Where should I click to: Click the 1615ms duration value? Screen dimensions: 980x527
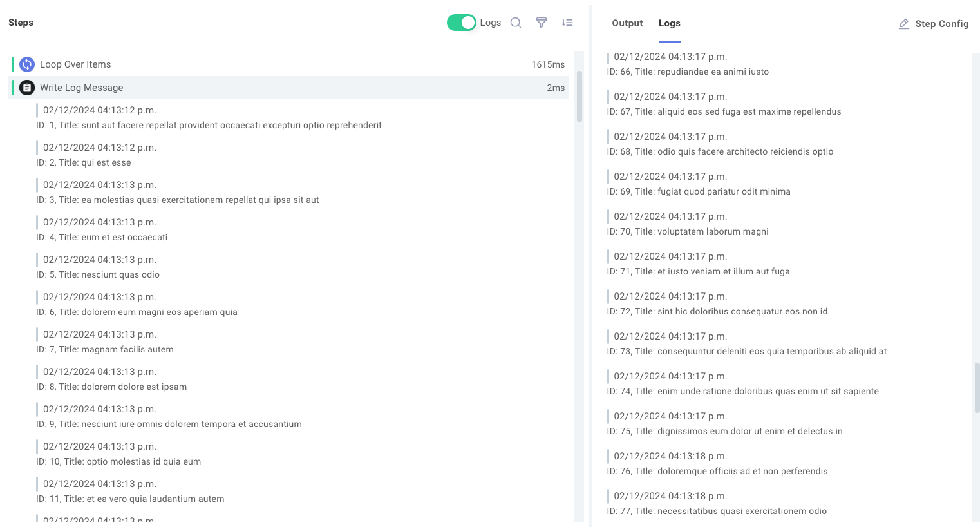(548, 64)
